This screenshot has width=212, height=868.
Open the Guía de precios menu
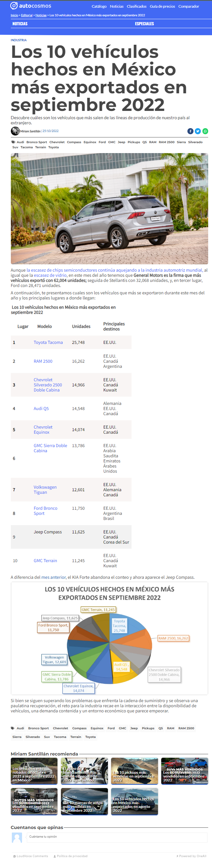click(x=162, y=6)
